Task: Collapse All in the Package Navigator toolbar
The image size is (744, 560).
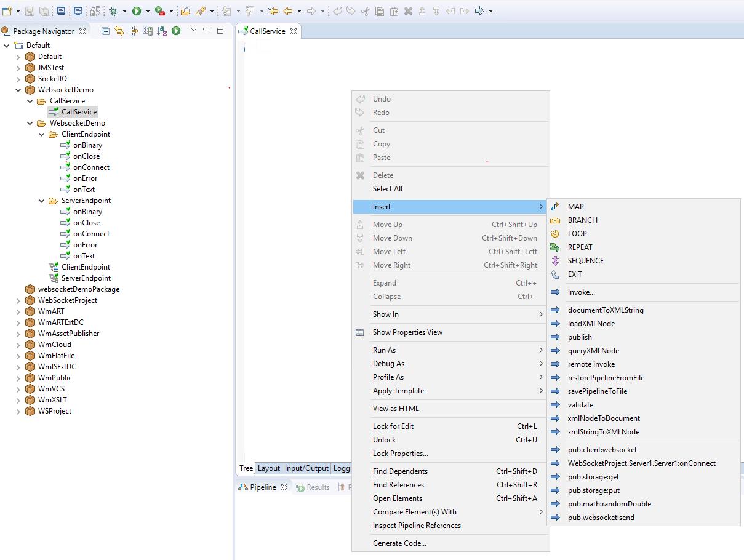Action: (x=106, y=31)
